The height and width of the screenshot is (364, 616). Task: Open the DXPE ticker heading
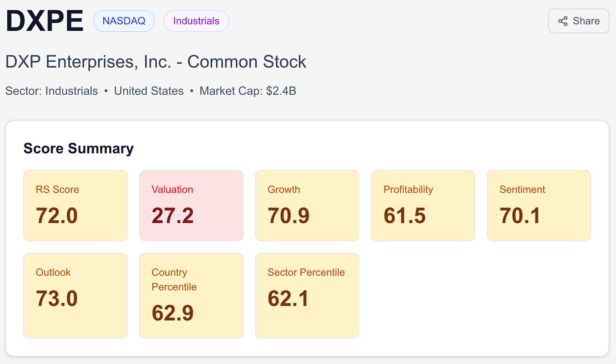tap(44, 19)
